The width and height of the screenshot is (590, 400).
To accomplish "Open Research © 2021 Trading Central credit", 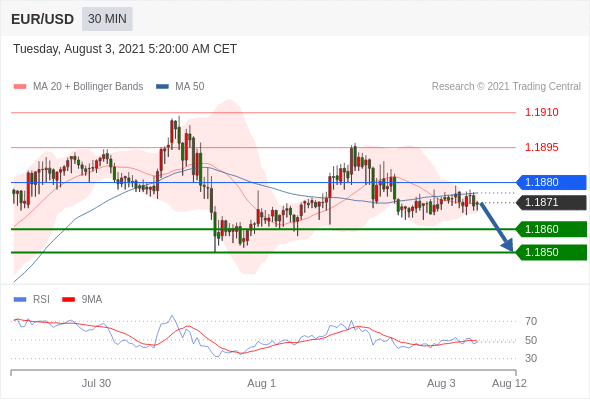I will 506,87.
